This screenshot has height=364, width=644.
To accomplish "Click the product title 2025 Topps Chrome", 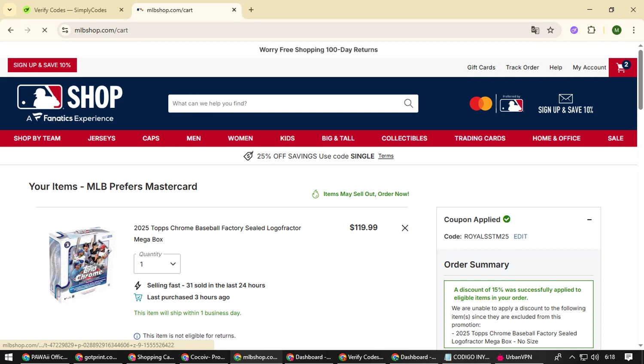I will click(x=217, y=234).
